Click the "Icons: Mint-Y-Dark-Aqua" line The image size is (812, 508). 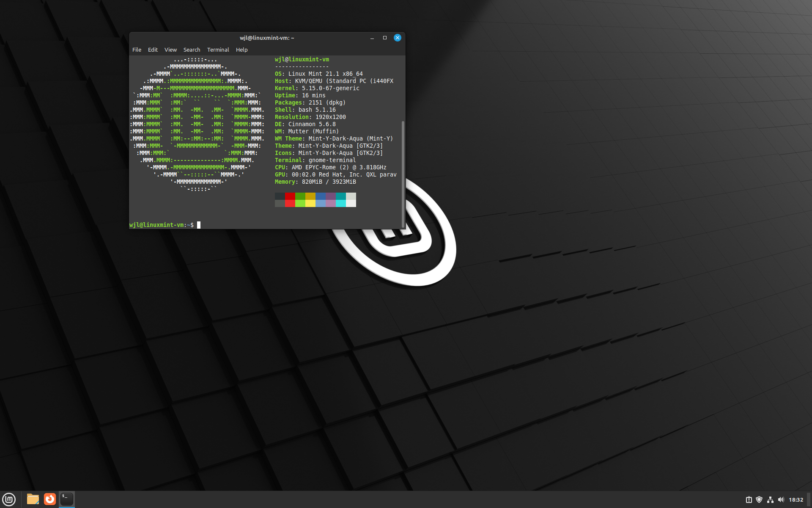click(x=329, y=153)
